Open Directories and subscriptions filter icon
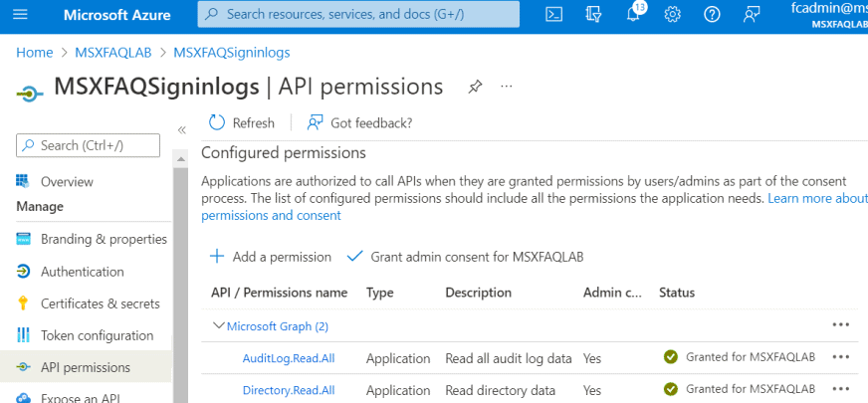The height and width of the screenshot is (403, 868). [x=593, y=14]
